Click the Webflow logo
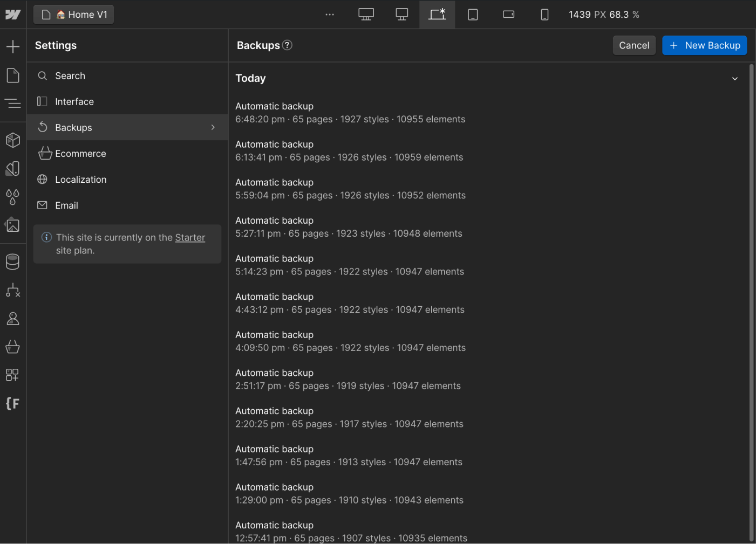This screenshot has height=544, width=756. coord(12,14)
